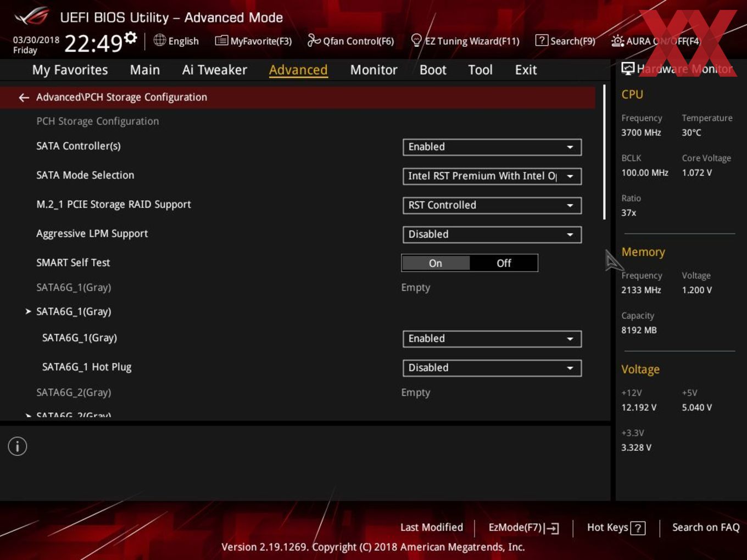Click the ROG logo icon
The width and height of the screenshot is (747, 560).
click(32, 16)
